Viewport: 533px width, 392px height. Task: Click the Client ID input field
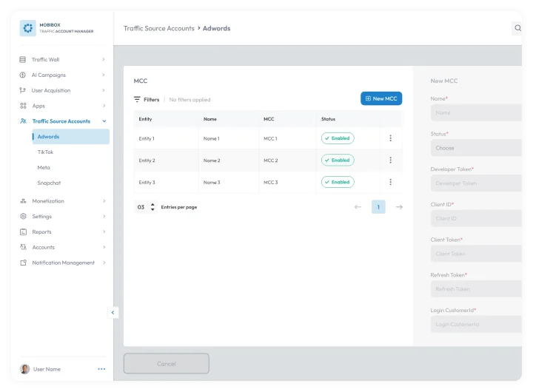[x=476, y=218]
